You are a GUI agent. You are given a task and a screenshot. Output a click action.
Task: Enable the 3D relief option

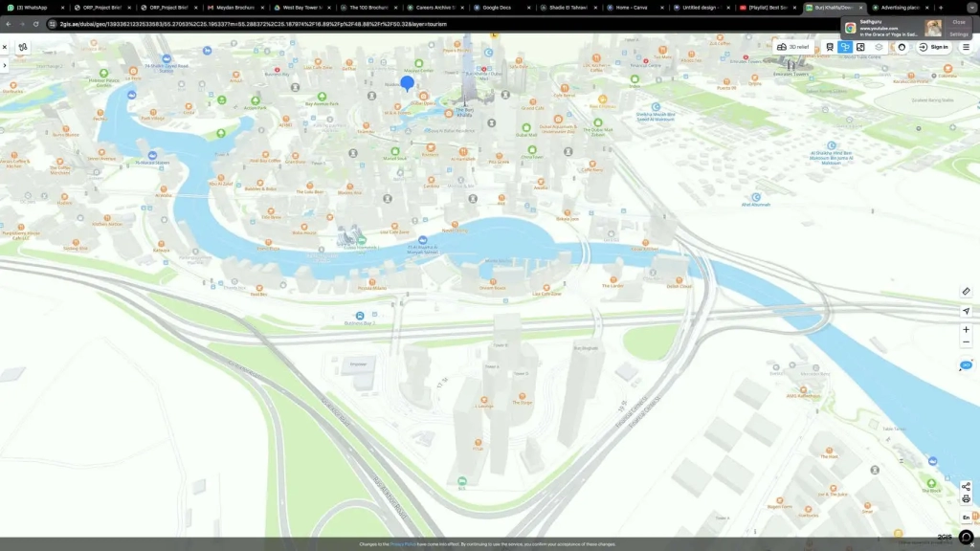792,47
